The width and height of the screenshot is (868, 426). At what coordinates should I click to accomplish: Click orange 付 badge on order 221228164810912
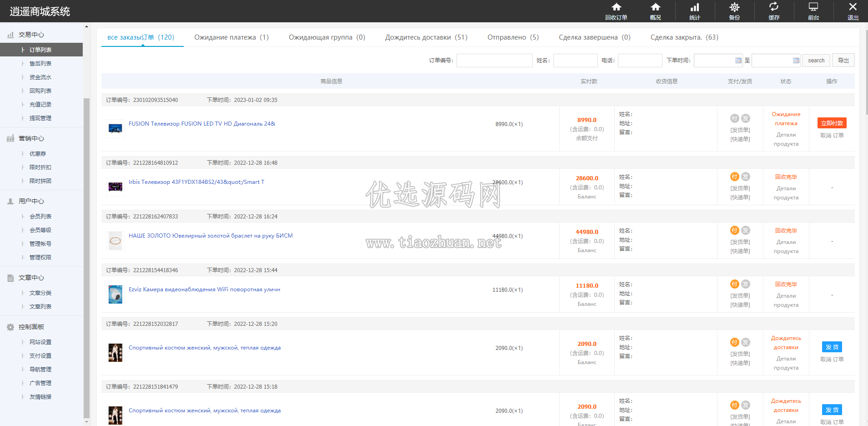(x=735, y=177)
